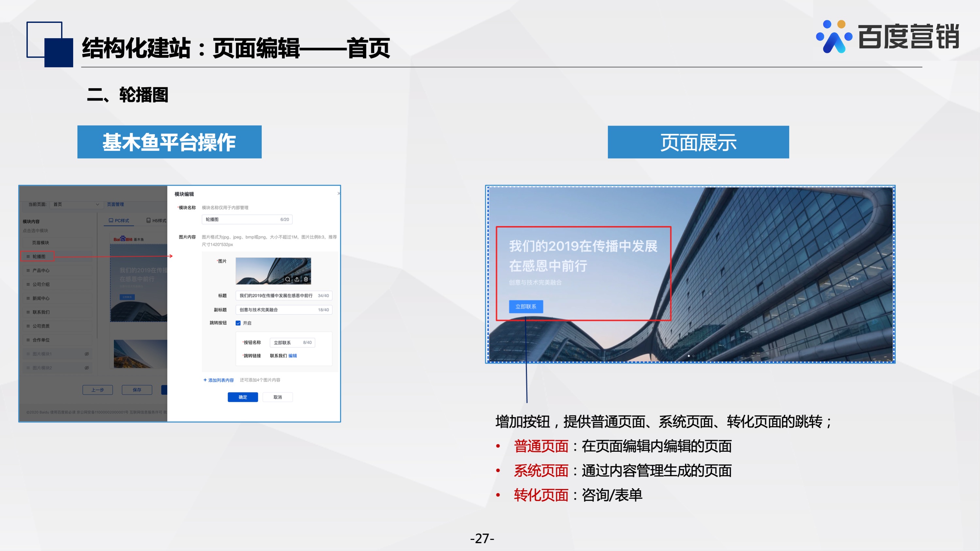Click the red 普通页面 bullet label

541,446
